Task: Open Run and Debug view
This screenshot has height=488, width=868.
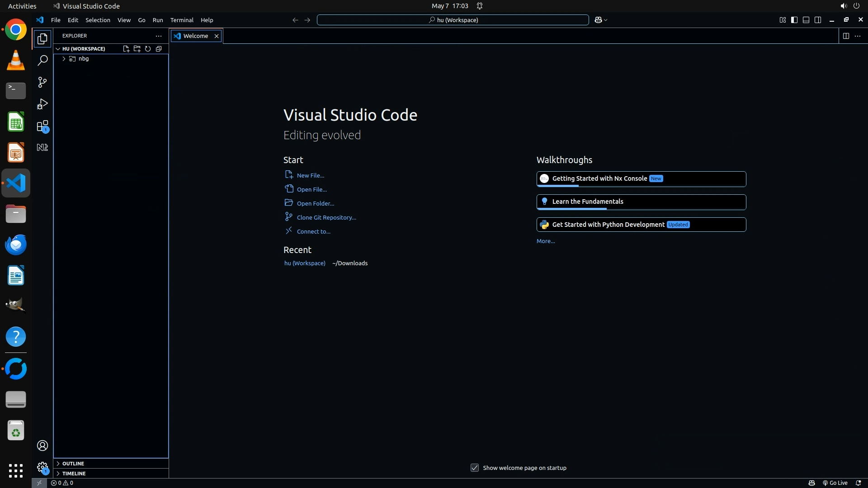Action: 42,104
